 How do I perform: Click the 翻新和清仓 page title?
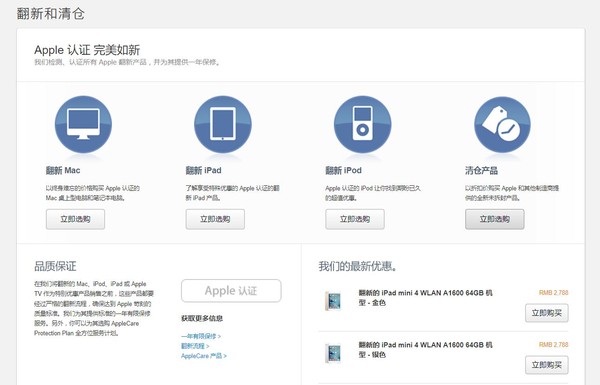point(51,14)
